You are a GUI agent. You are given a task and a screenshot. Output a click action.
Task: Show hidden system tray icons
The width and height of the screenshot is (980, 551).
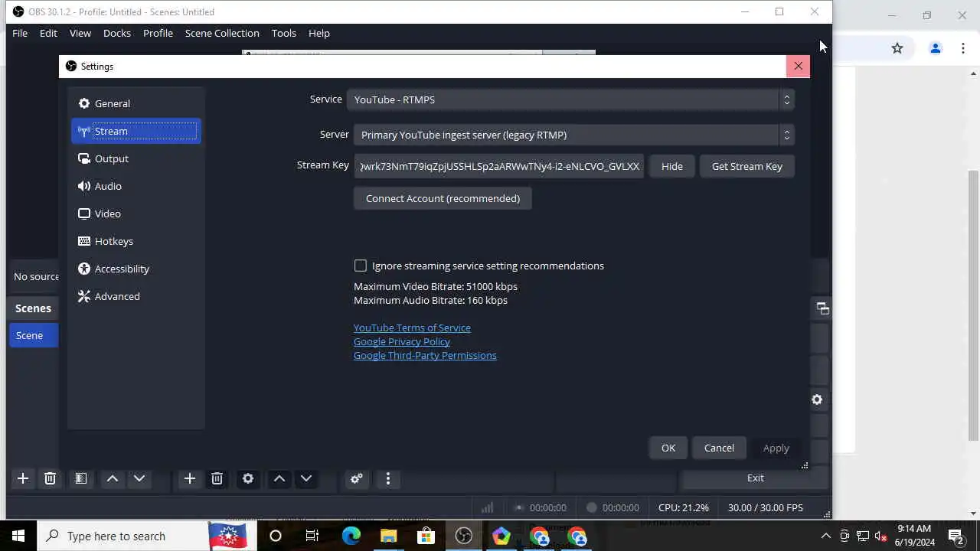pyautogui.click(x=825, y=536)
